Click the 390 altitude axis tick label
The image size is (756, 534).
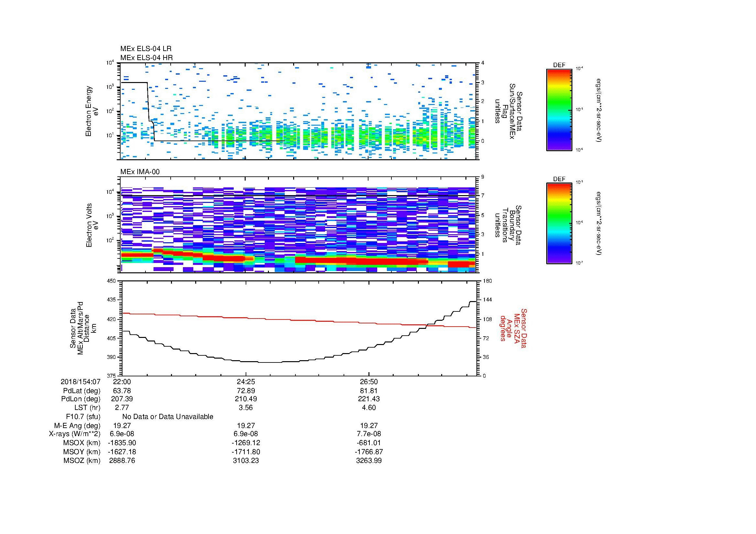[x=111, y=357]
